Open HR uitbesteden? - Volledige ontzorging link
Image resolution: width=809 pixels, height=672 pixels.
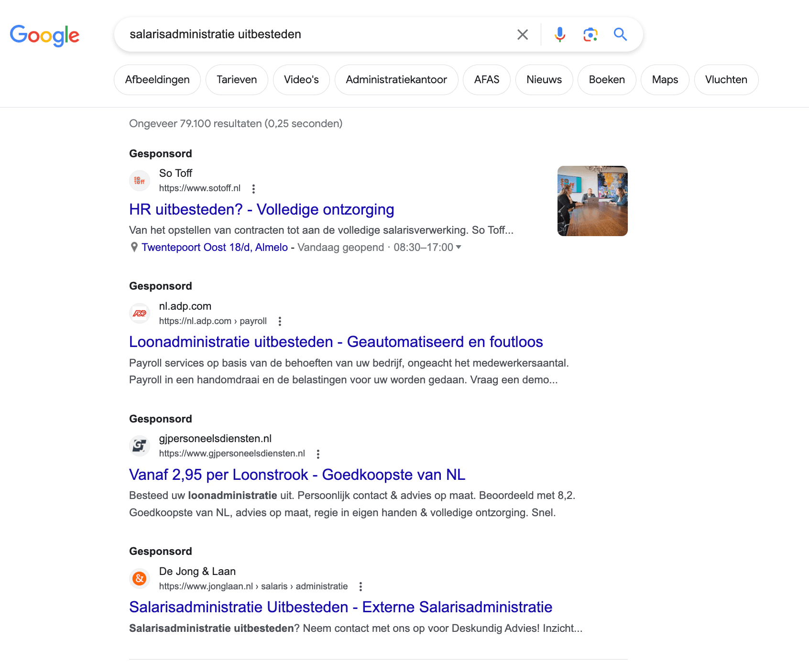[262, 209]
